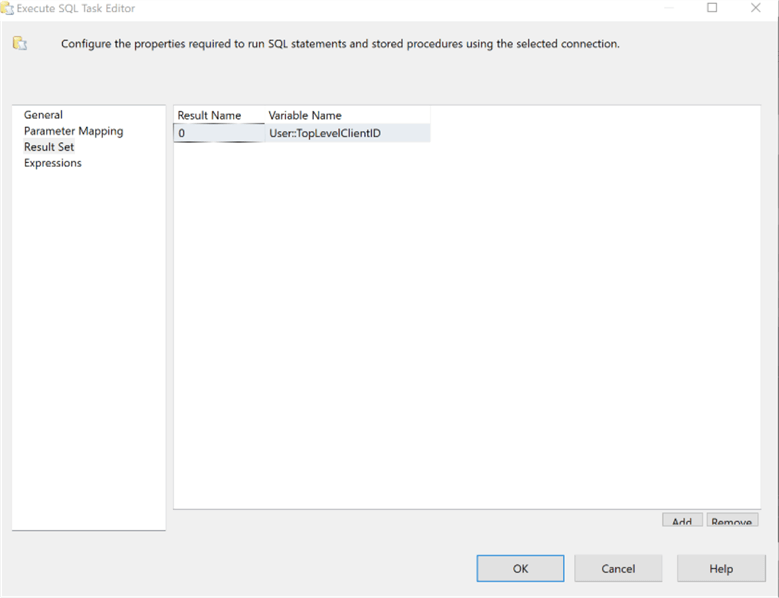Screen dimensions: 779x598
Task: Click the Execute SQL Task Editor title icon
Action: (x=8, y=8)
